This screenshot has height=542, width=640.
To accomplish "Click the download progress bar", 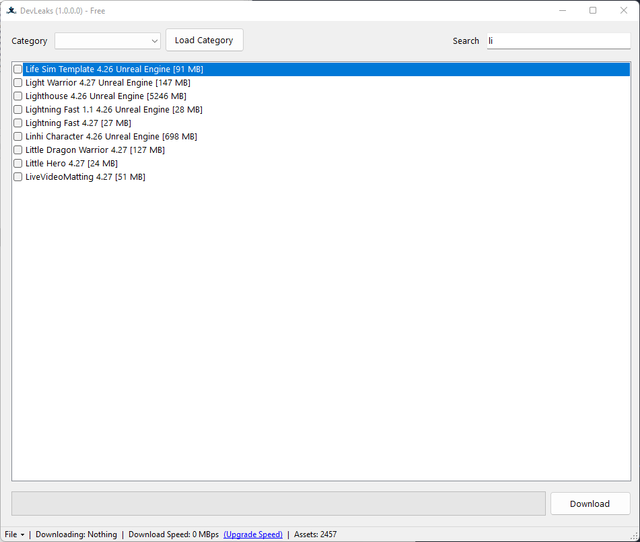I will 278,503.
